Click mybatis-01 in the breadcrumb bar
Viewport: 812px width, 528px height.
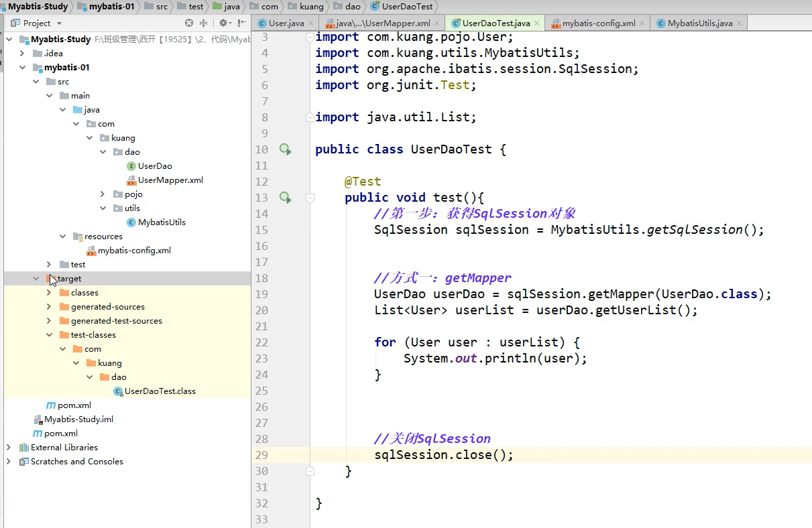pyautogui.click(x=111, y=6)
